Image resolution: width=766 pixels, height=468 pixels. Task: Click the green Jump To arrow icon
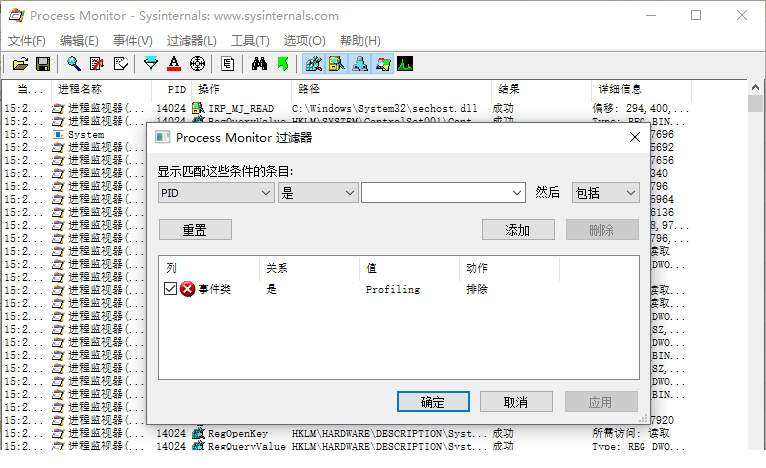(x=282, y=64)
